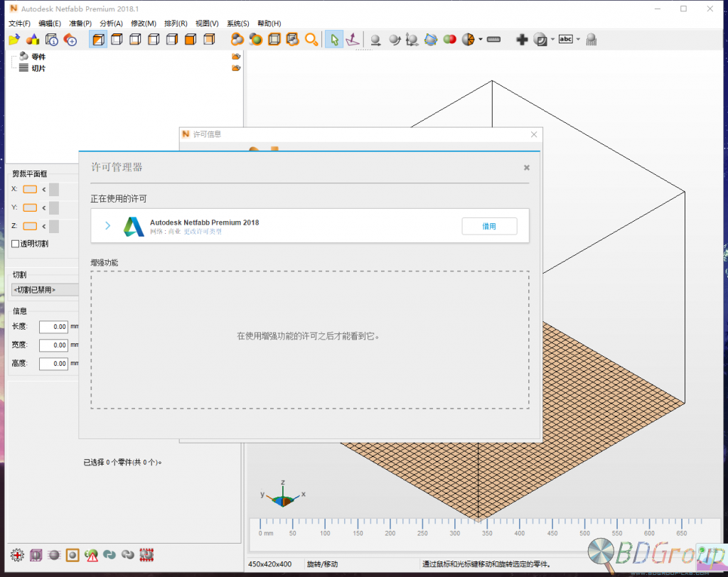
Task: Toggle the warning triangle analysis icon
Action: pos(92,555)
